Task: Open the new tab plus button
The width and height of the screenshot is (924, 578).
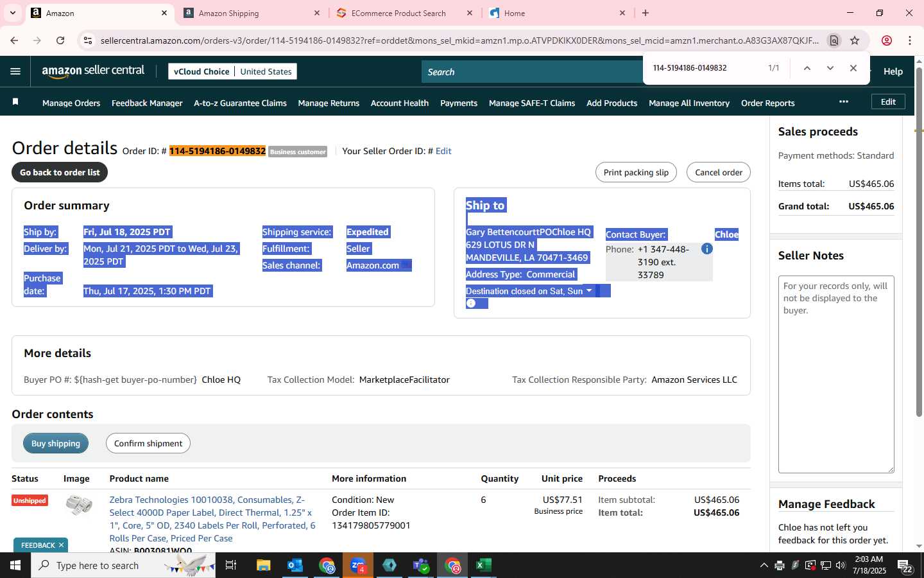Action: point(646,13)
